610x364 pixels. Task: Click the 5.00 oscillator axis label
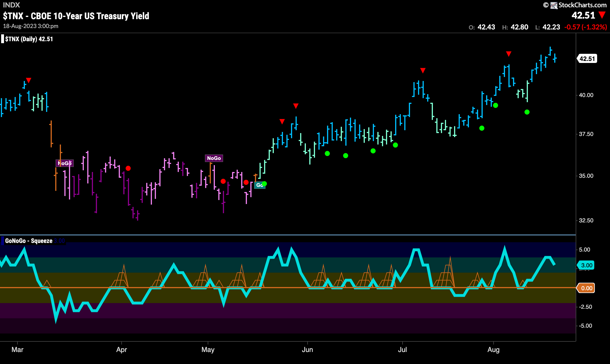[584, 250]
